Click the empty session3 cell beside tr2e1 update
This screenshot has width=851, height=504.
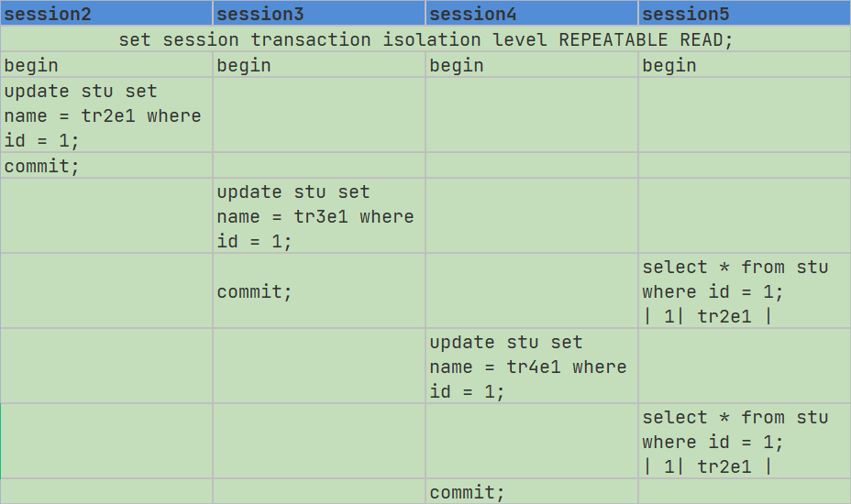click(319, 115)
